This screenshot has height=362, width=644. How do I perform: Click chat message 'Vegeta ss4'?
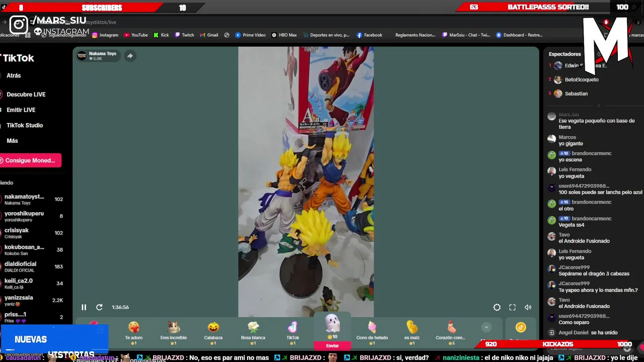(x=571, y=225)
